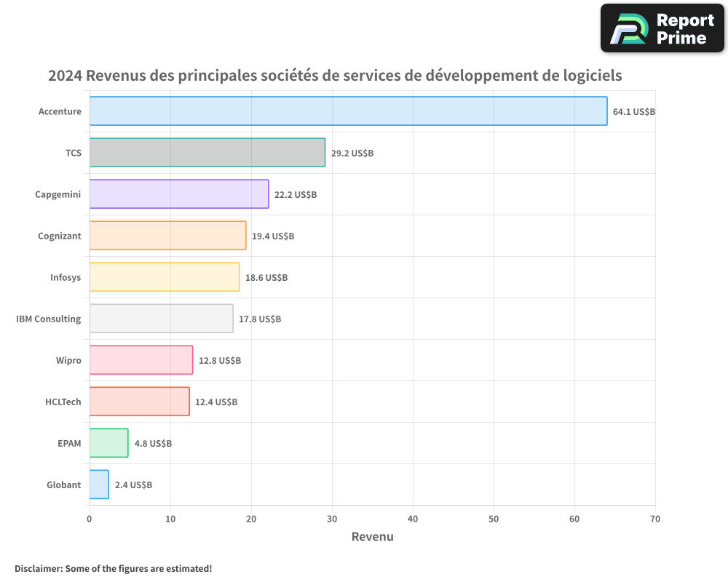The width and height of the screenshot is (728, 582).
Task: Click the Infosys revenue bar
Action: (164, 277)
